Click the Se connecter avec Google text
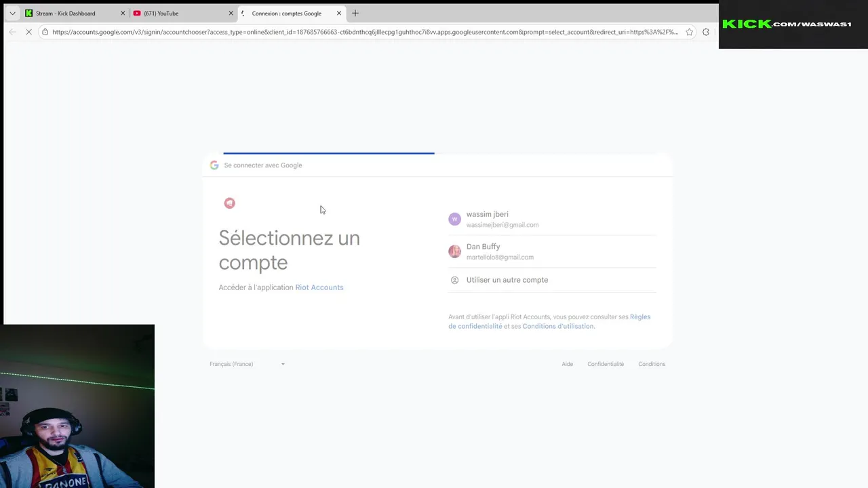Screen dimensions: 868x488 [x=263, y=165]
